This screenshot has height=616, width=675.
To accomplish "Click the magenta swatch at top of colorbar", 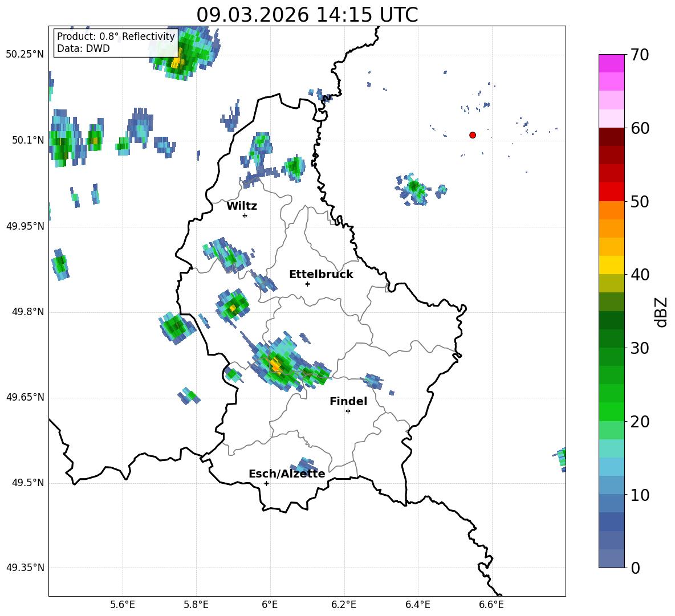I will [611, 63].
